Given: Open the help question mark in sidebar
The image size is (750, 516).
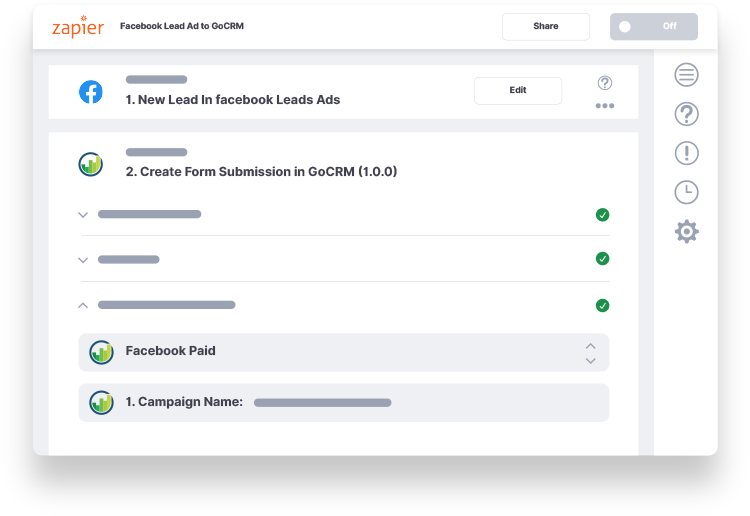Looking at the screenshot, I should tap(686, 114).
